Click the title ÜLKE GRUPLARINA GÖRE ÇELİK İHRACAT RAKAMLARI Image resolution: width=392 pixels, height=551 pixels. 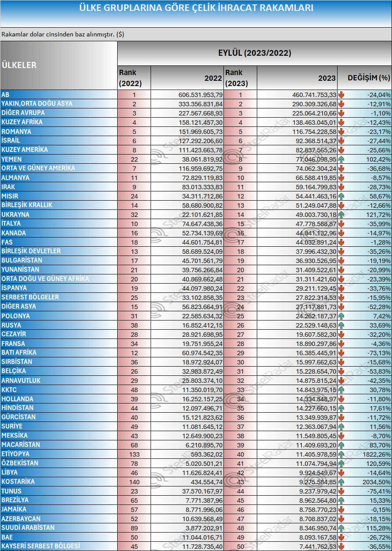[x=196, y=8]
